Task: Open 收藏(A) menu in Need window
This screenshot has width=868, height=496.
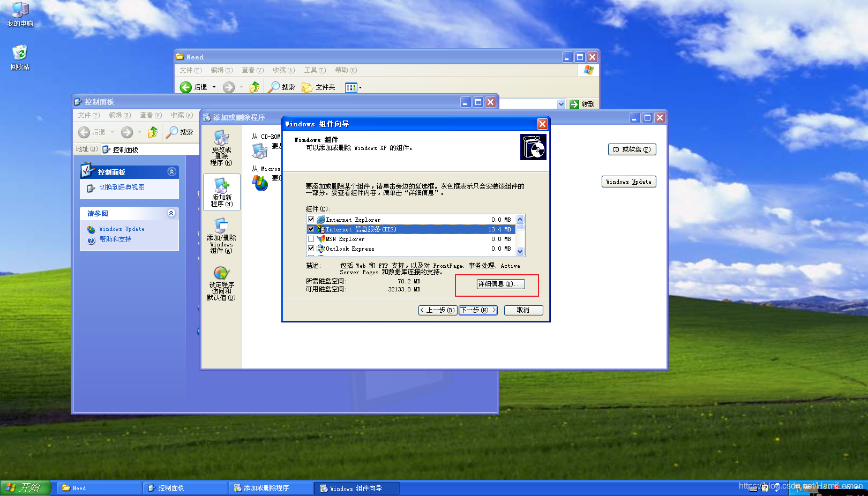Action: coord(284,70)
